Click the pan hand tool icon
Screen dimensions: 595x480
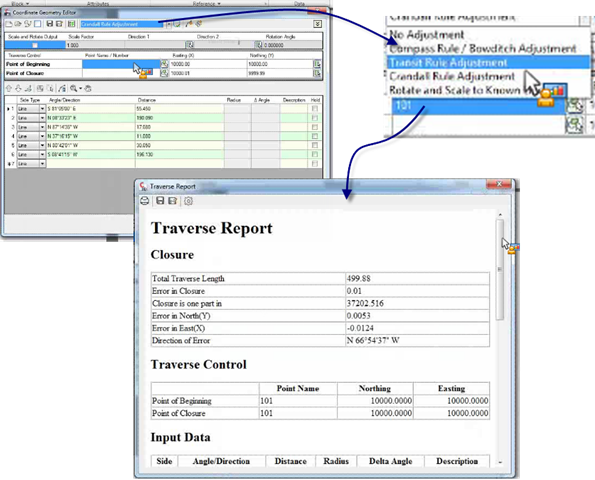tap(88, 88)
